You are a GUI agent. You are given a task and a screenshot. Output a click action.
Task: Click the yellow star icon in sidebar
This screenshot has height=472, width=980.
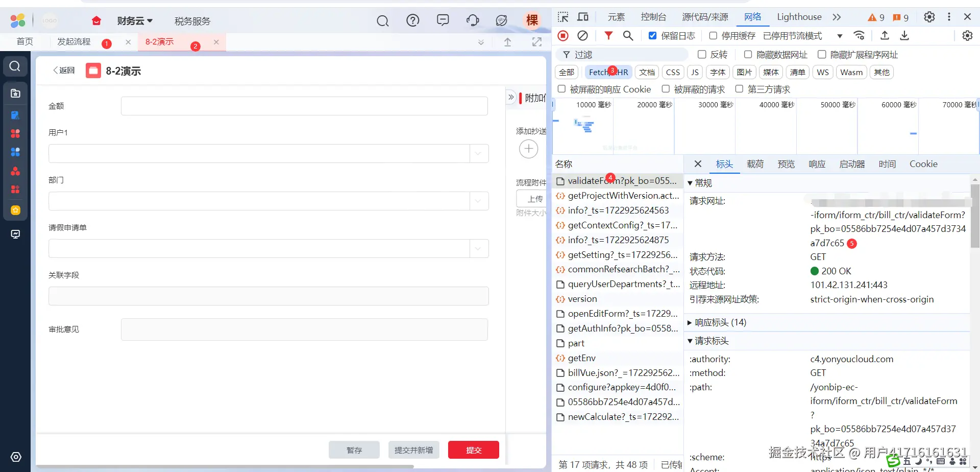tap(15, 210)
